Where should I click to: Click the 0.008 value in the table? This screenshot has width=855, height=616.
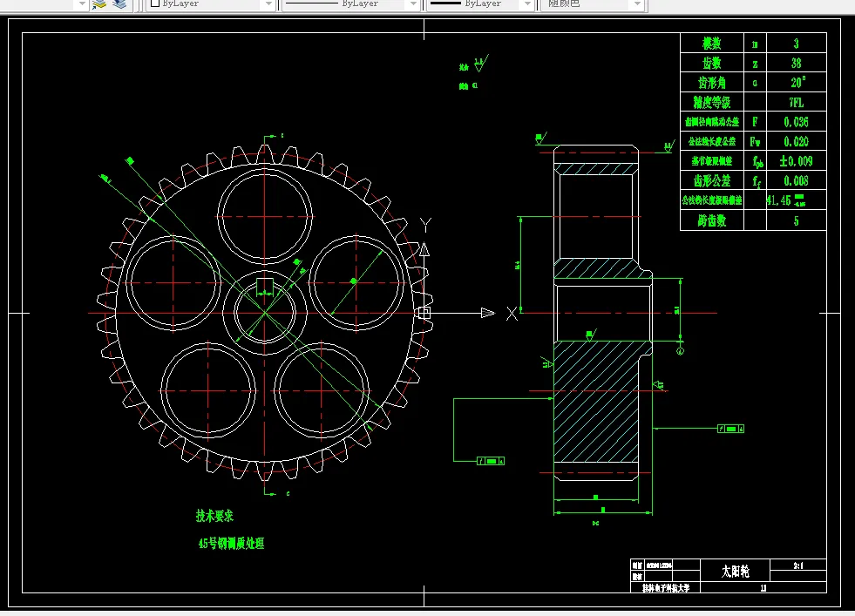(796, 181)
